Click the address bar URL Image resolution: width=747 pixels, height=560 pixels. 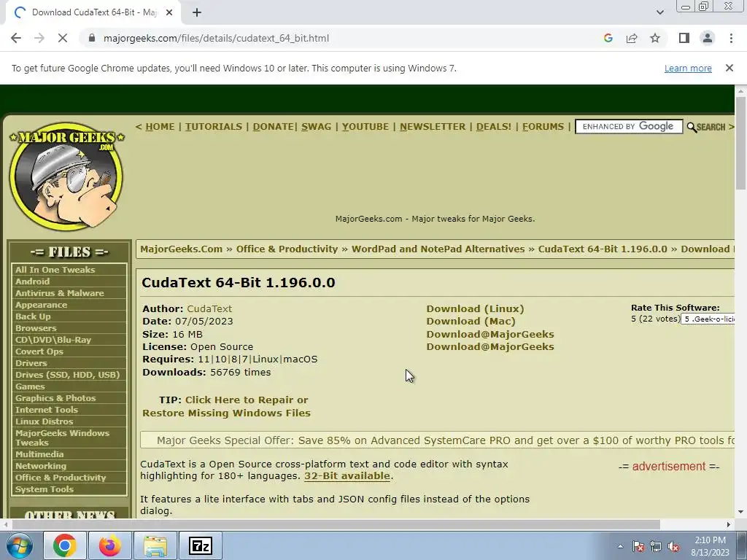point(216,38)
